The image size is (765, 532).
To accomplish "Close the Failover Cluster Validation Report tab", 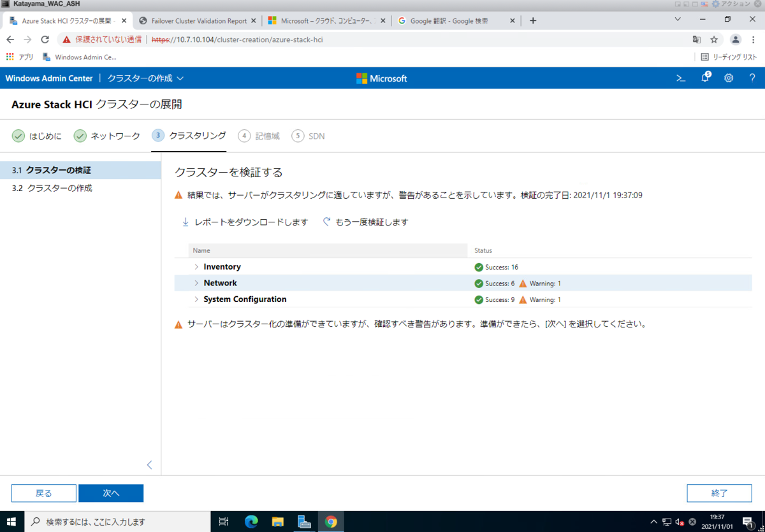I will [x=254, y=20].
